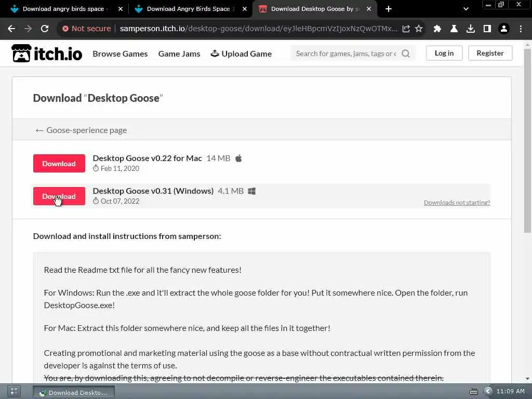The height and width of the screenshot is (399, 532).
Task: Click Downloads not starting? link
Action: tap(457, 203)
